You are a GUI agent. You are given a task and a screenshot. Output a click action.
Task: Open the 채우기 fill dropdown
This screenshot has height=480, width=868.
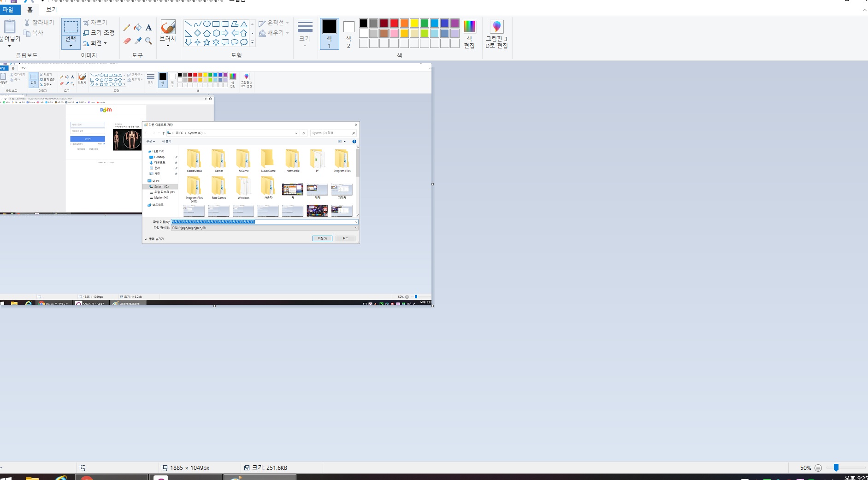[x=274, y=33]
